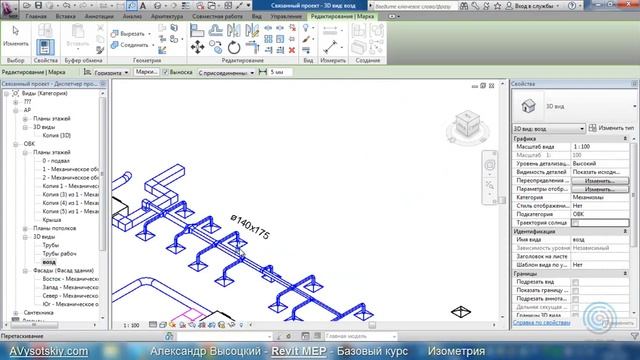640x360 pixels.
Task: Click the properties panel vertical scrollbar
Action: pos(634,194)
